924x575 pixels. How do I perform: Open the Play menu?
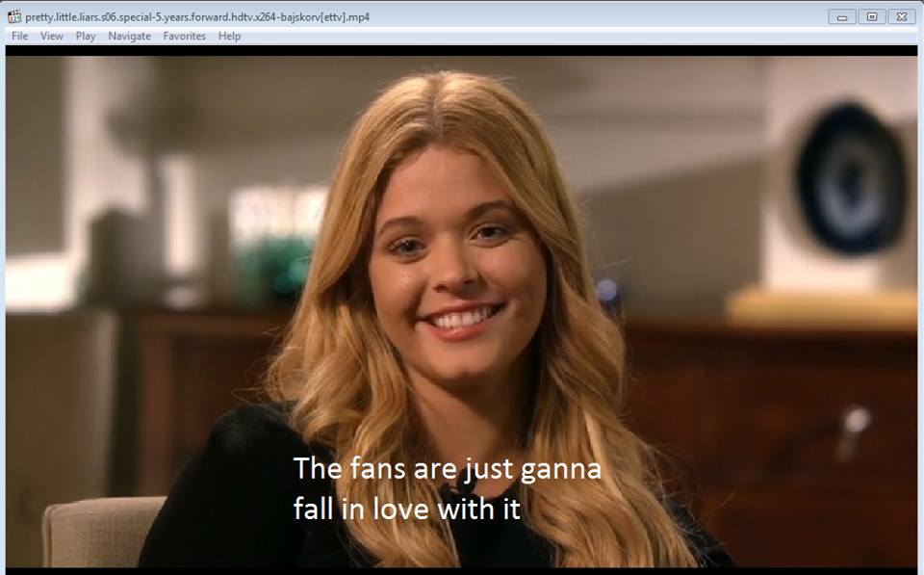(85, 36)
